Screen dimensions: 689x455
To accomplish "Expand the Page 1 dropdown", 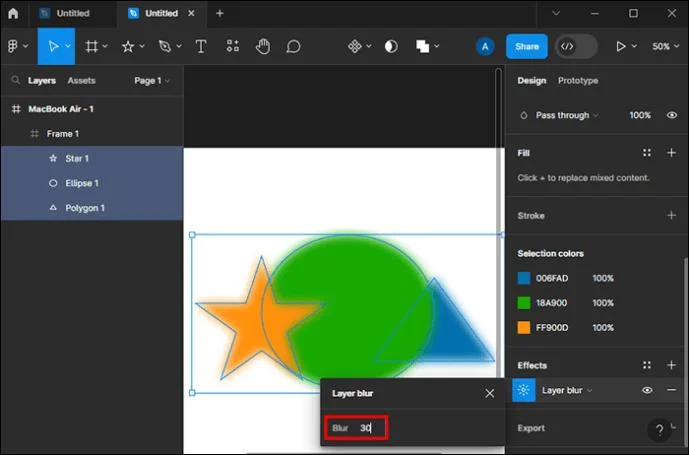I will [152, 80].
